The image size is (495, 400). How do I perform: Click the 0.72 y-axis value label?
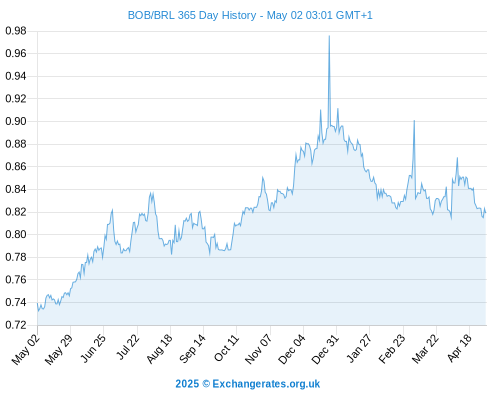[16, 325]
